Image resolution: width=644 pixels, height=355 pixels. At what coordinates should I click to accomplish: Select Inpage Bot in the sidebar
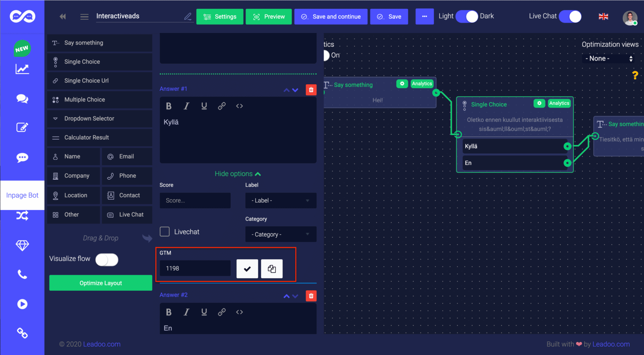pyautogui.click(x=22, y=195)
